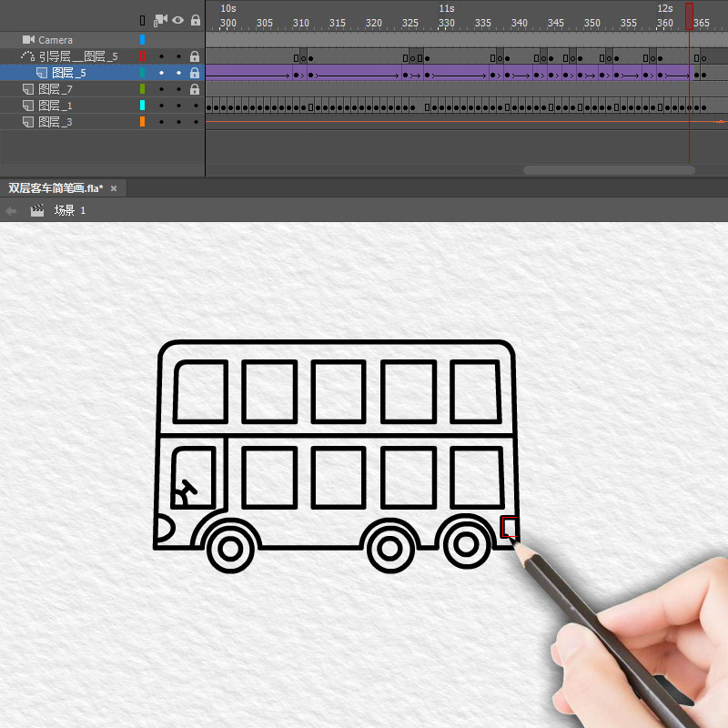This screenshot has height=728, width=728.
Task: Toggle visibility of all layers eye icon
Action: click(177, 20)
